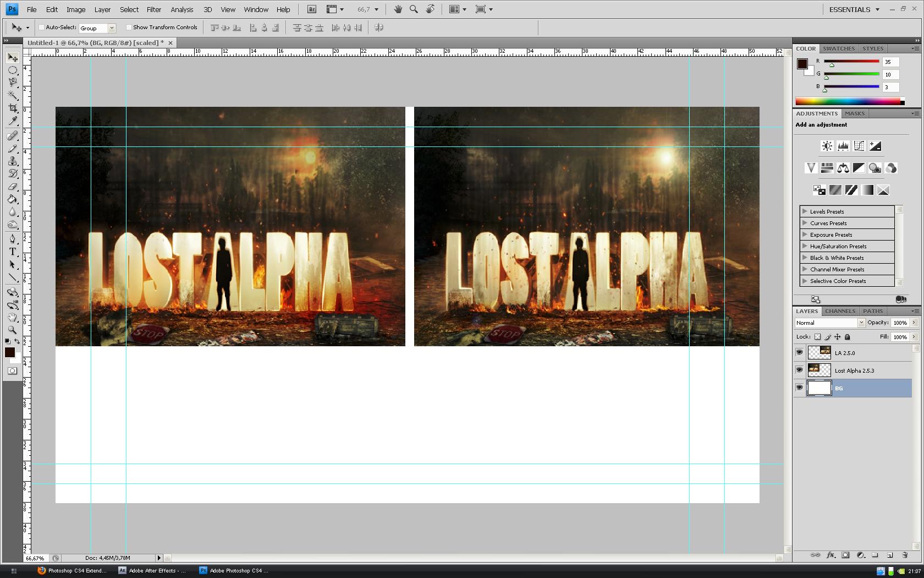Select the Lasso tool
The image size is (924, 578).
[x=13, y=83]
